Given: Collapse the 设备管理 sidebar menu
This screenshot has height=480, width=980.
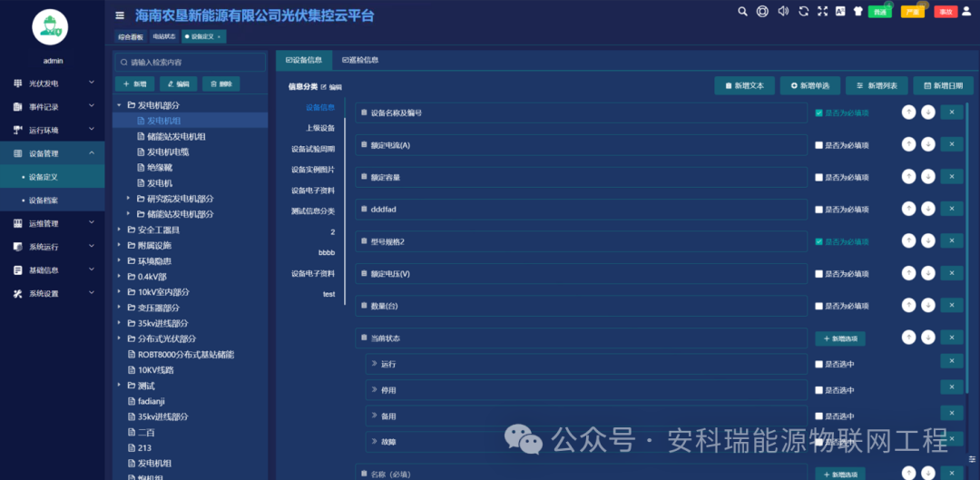Looking at the screenshot, I should tap(53, 153).
